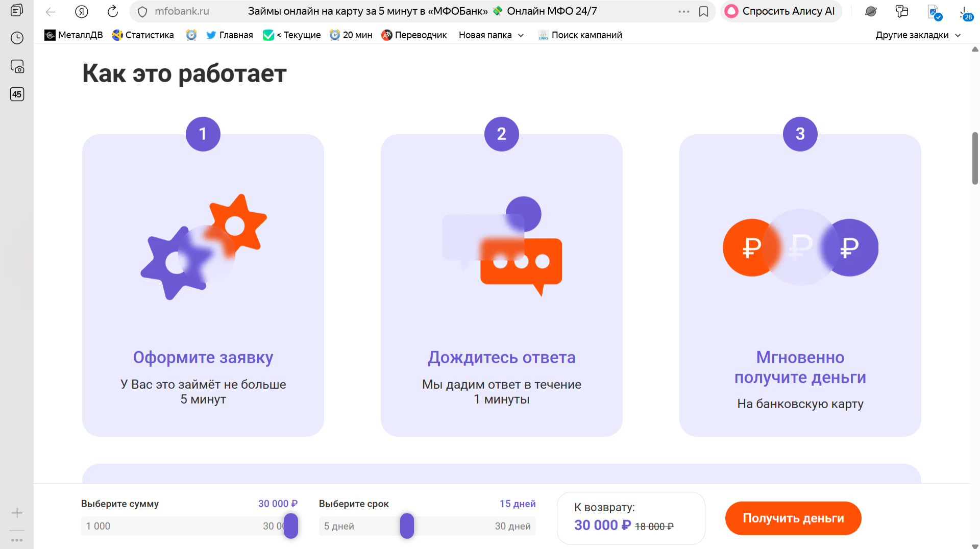This screenshot has height=549, width=980.
Task: Click scrollbar up arrow
Action: pos(975,49)
